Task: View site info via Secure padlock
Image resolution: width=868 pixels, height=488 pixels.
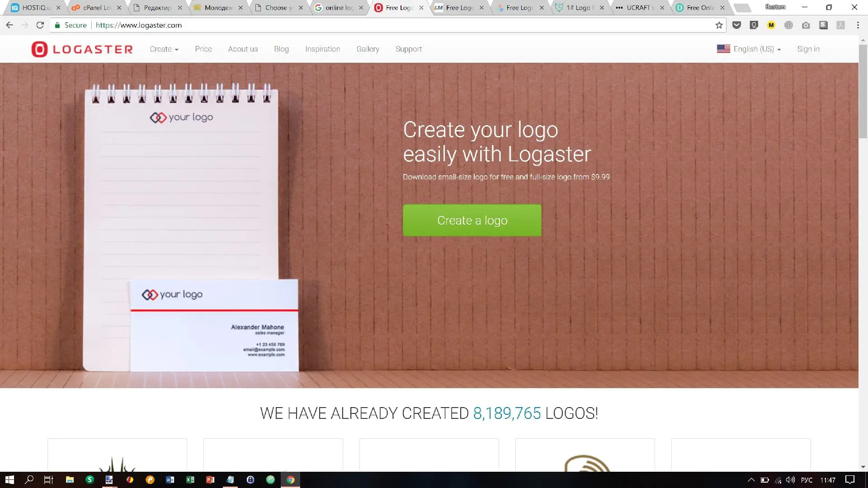Action: (71, 25)
